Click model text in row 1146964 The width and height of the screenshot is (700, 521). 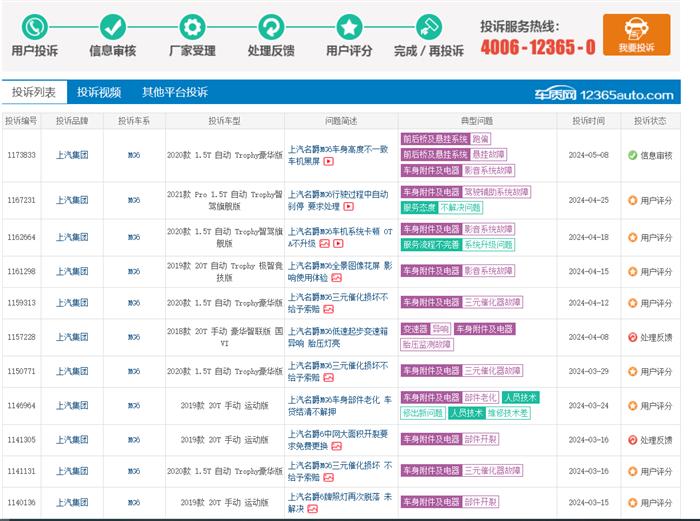tap(225, 405)
